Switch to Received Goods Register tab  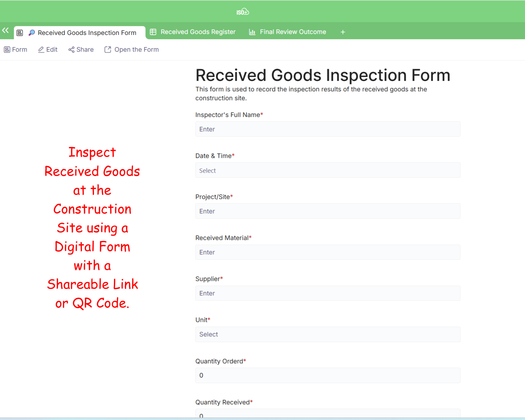tap(198, 32)
